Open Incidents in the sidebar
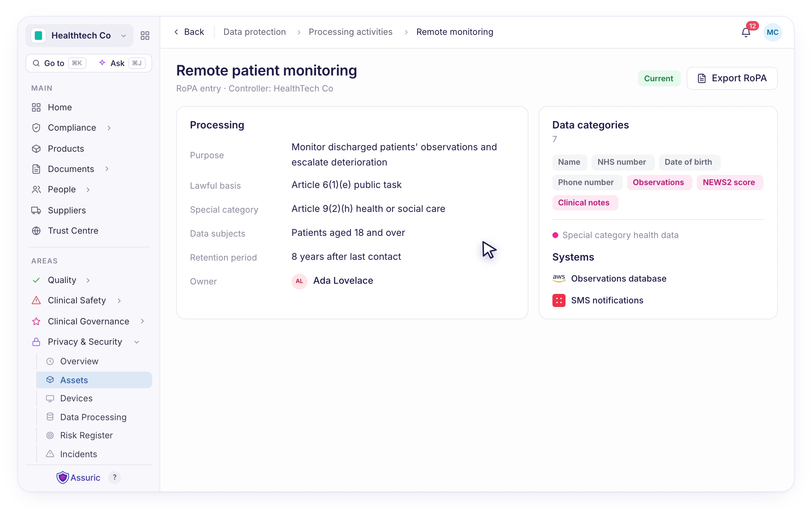This screenshot has width=812, height=508. click(x=94, y=454)
